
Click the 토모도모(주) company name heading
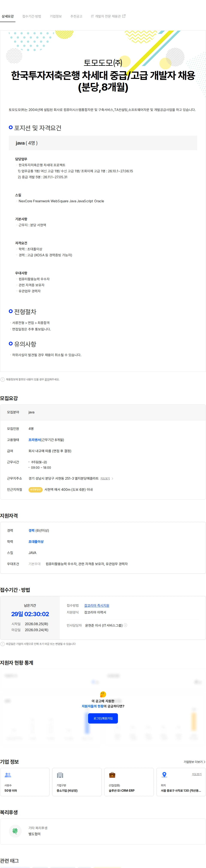pyautogui.click(x=103, y=63)
